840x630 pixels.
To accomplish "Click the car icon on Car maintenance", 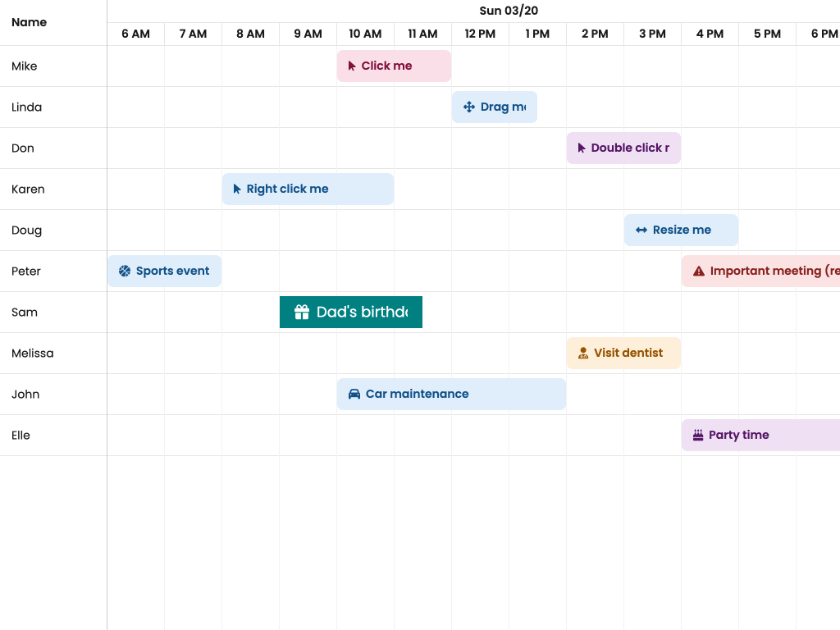I will 354,395.
